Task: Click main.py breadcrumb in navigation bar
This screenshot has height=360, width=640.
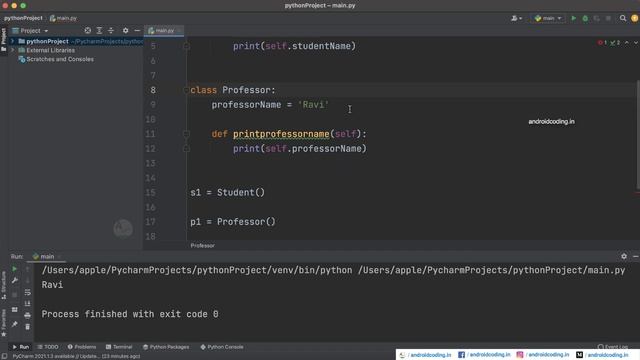Action: pyautogui.click(x=63, y=18)
